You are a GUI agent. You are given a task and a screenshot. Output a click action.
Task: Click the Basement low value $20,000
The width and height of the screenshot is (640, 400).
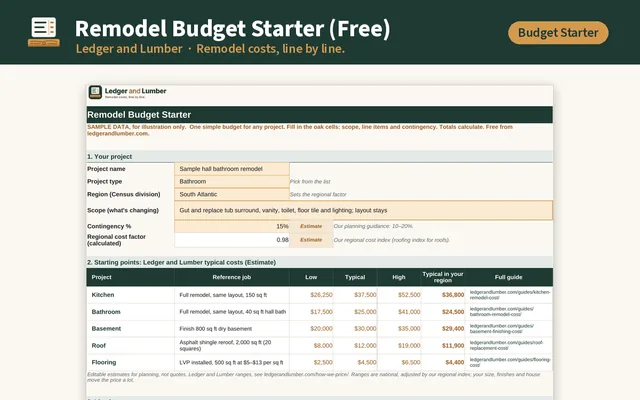[x=321, y=329]
